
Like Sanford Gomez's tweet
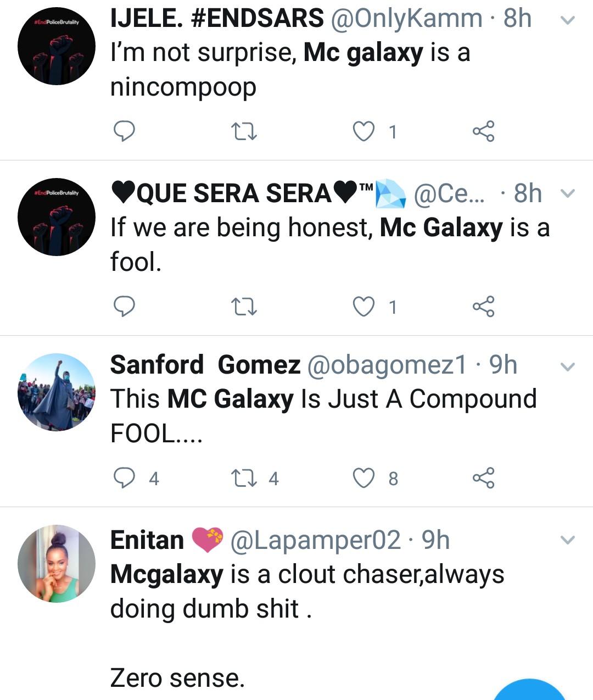click(363, 478)
